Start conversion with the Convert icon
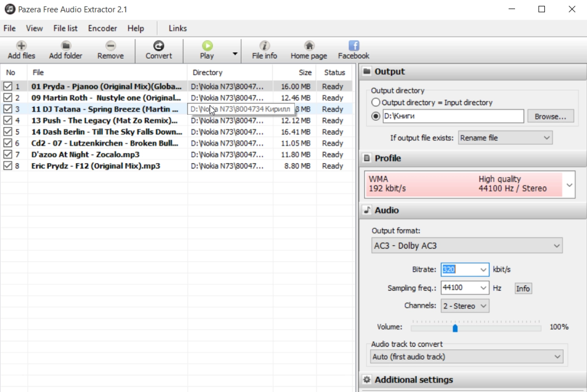Screen dimensions: 587x392 159,45
